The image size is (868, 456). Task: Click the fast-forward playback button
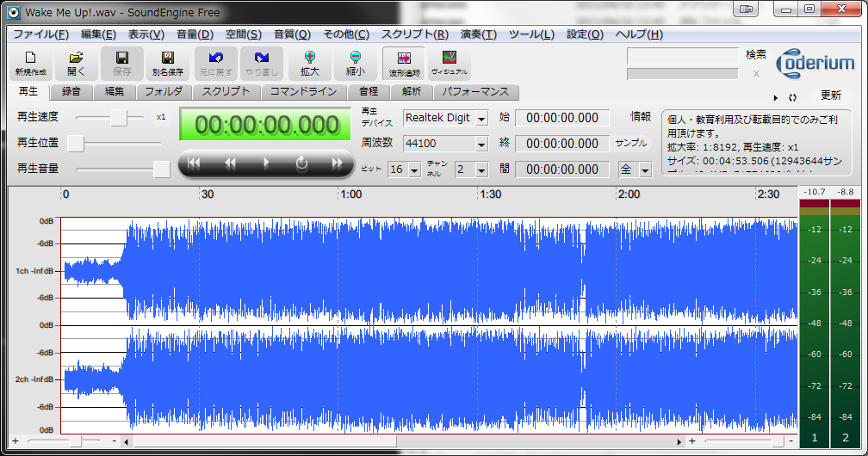point(338,163)
